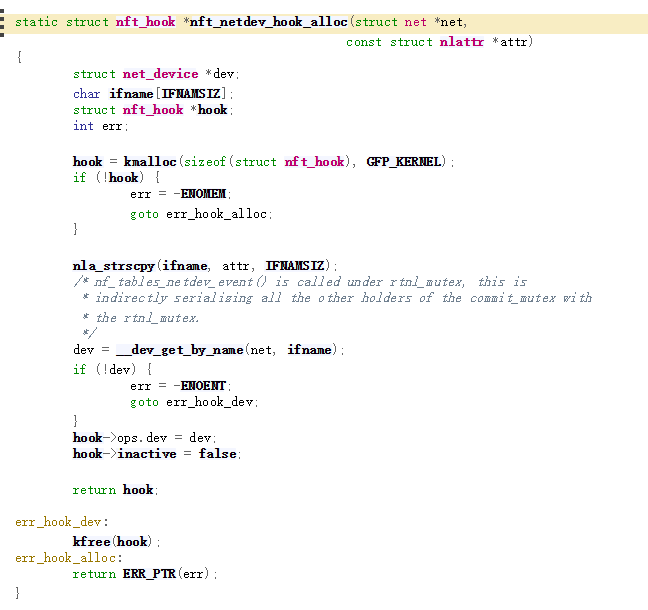The image size is (648, 610).
Task: Click the nlattr type in parameter list
Action: [462, 42]
